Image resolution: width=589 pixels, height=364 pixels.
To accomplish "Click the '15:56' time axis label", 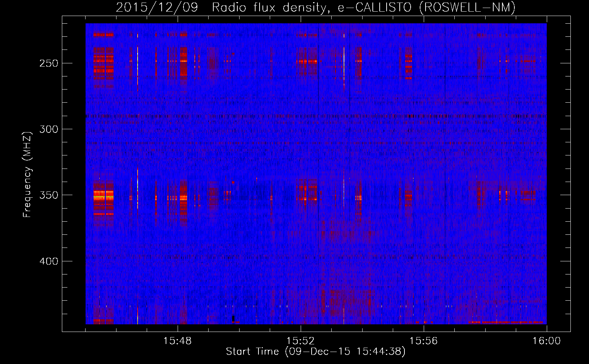I will [x=424, y=341].
